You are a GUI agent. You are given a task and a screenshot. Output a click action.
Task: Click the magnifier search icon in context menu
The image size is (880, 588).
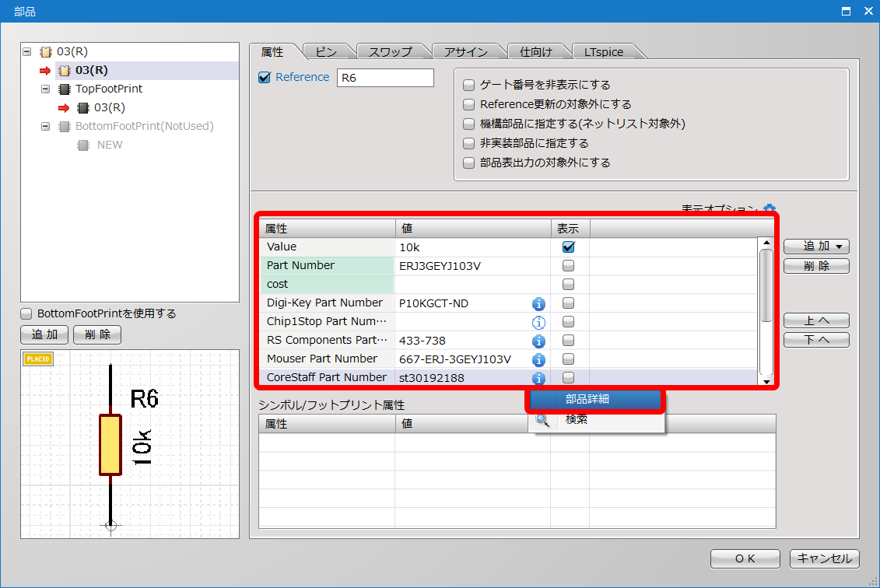542,420
